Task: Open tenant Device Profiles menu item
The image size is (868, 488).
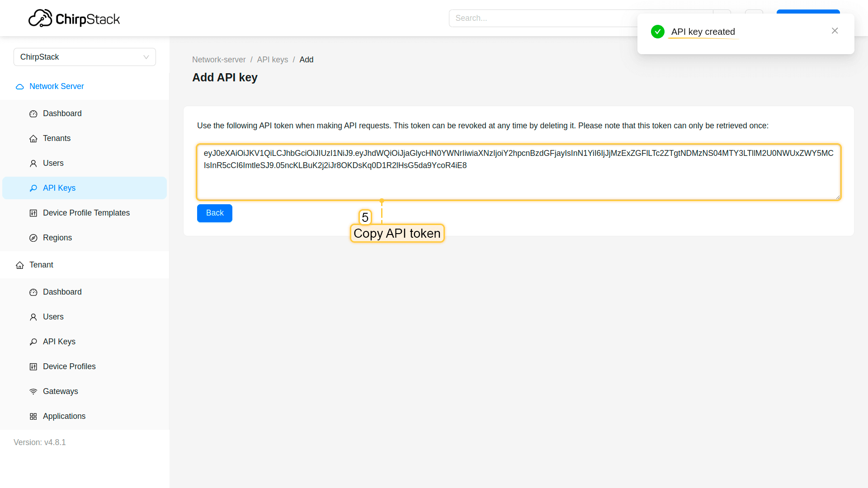Action: 69,366
